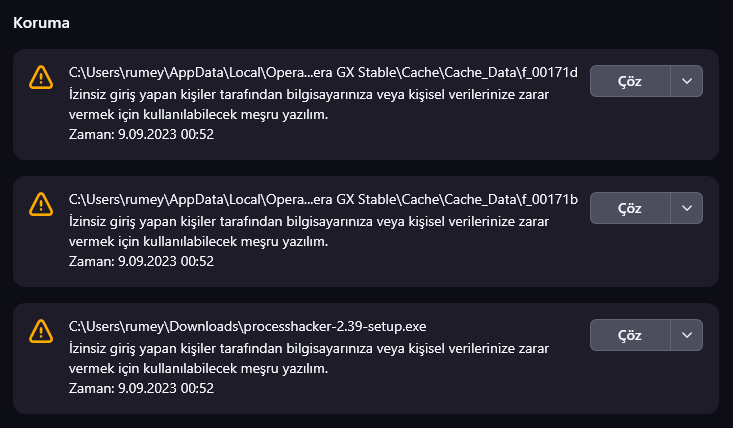This screenshot has width=733, height=428.
Task: Click the description text in the f_00171b card
Action: pyautogui.click(x=309, y=231)
